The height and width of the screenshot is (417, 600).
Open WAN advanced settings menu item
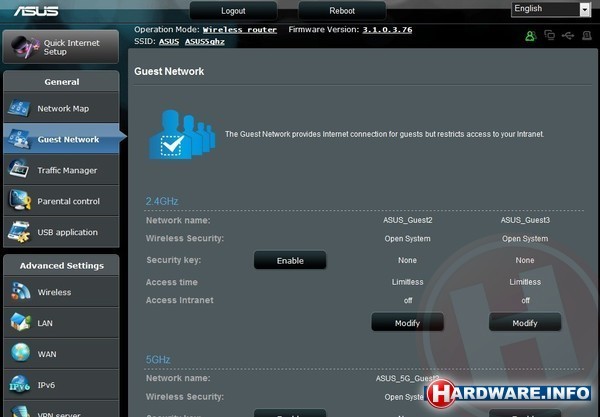pos(61,354)
